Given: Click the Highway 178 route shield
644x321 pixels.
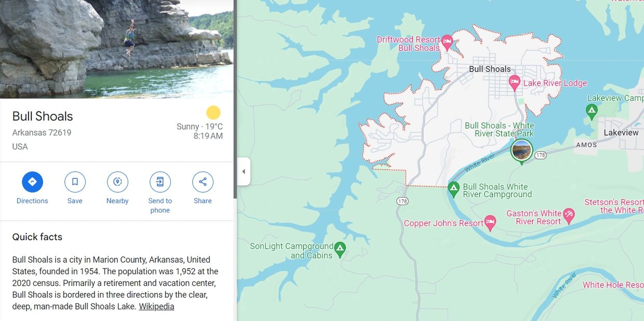Looking at the screenshot, I should tap(540, 155).
